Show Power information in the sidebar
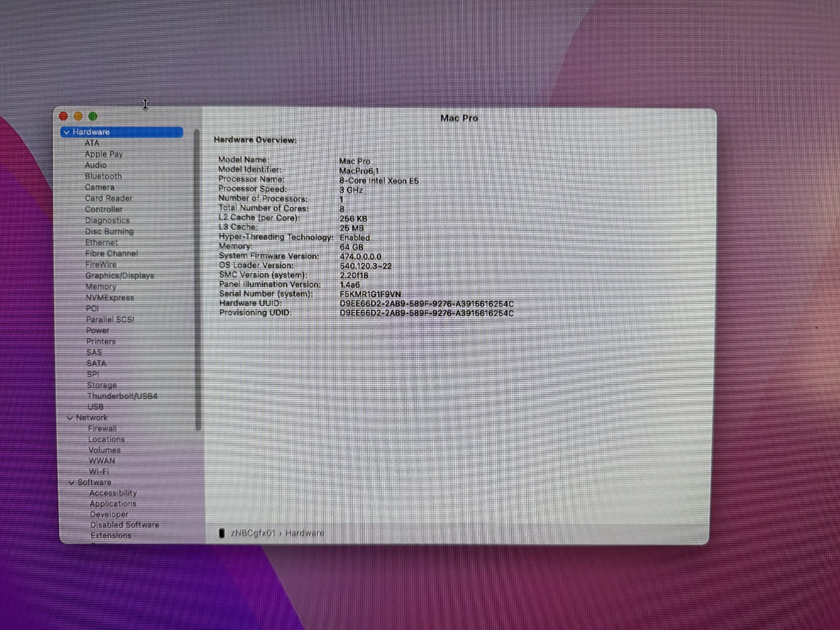This screenshot has width=840, height=630. click(98, 331)
